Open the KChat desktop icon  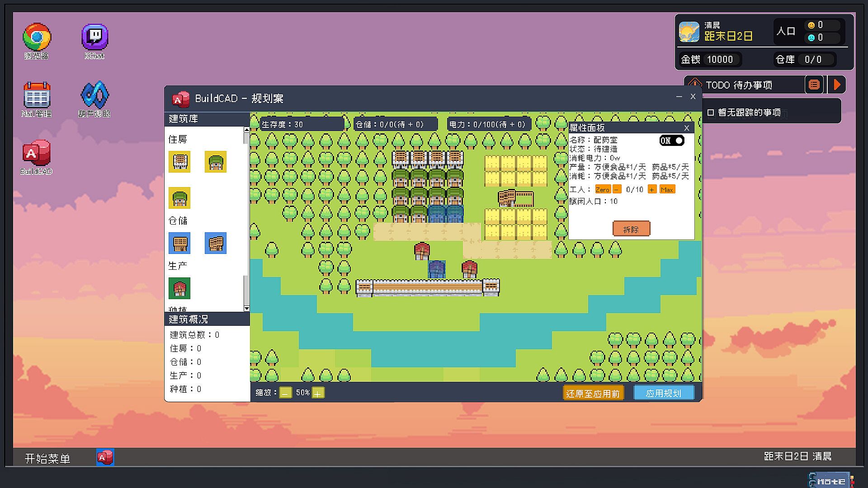(94, 38)
